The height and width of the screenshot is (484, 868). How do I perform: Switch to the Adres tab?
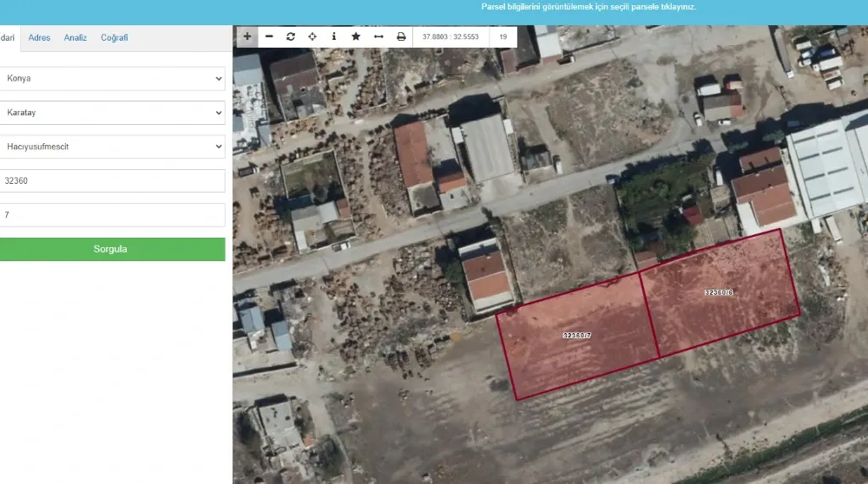pos(39,37)
